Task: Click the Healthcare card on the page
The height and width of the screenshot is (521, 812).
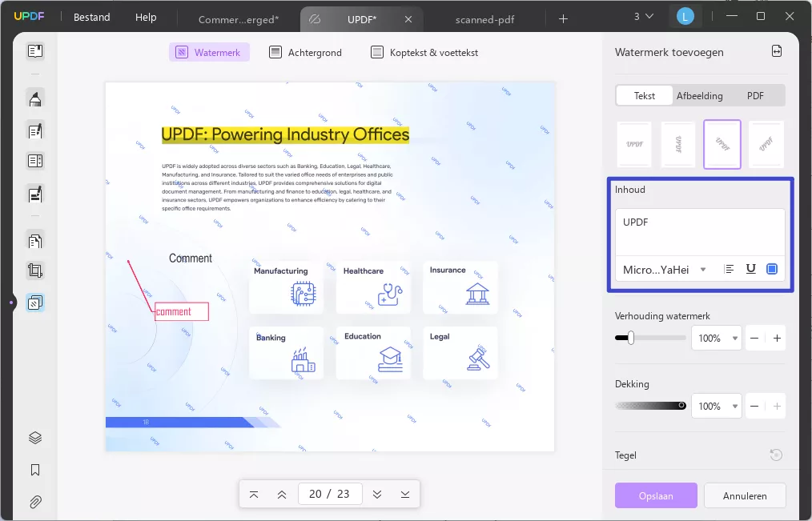Action: click(x=373, y=287)
